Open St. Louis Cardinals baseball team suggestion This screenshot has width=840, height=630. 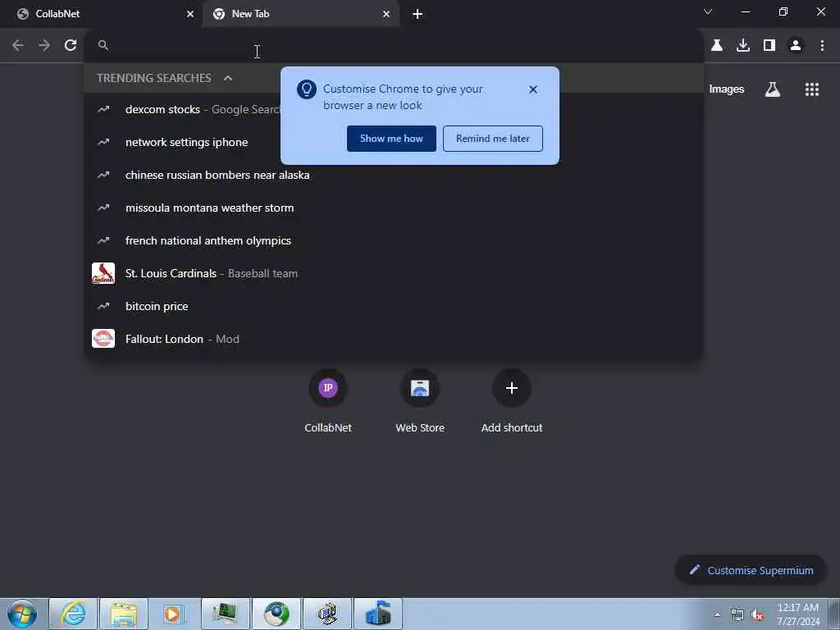[x=394, y=273]
